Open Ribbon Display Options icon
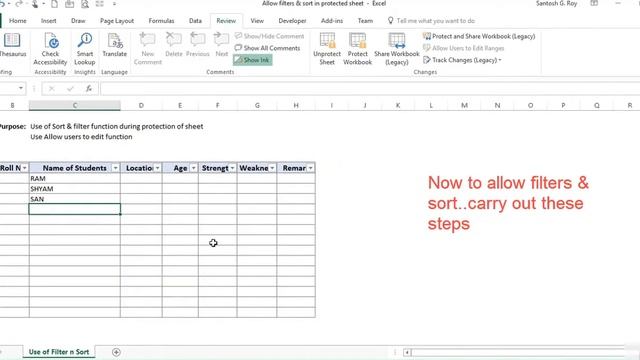 [594, 4]
